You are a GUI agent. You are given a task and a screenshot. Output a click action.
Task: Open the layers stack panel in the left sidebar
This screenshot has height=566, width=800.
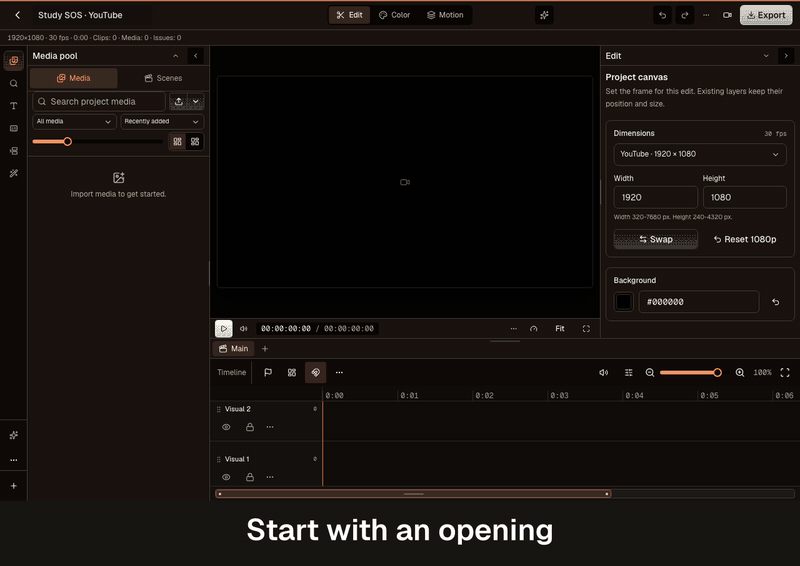(x=14, y=151)
